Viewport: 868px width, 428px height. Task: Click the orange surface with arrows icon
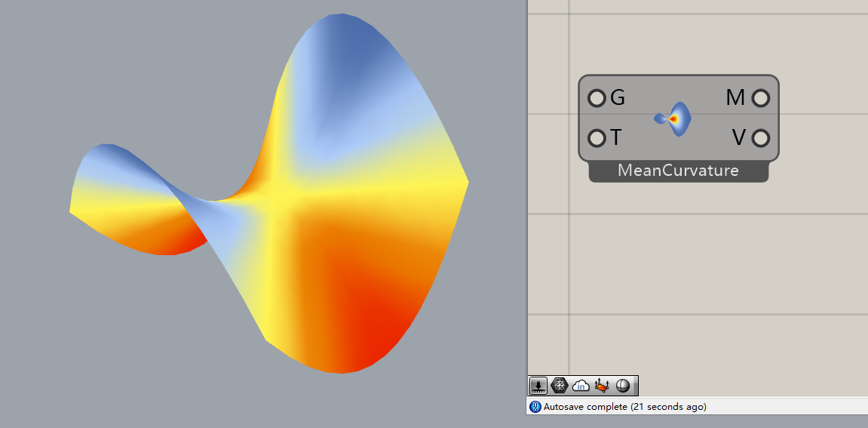coord(602,385)
